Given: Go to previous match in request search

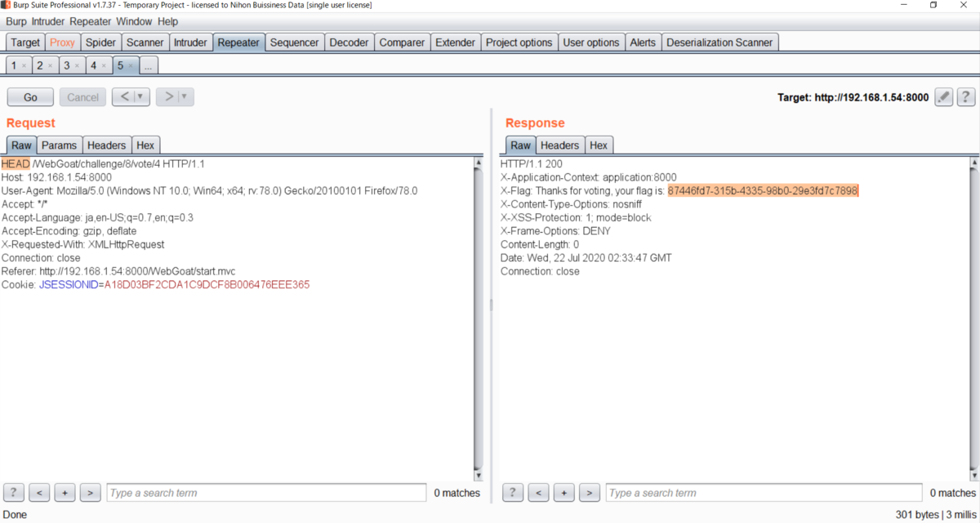Looking at the screenshot, I should pos(40,493).
